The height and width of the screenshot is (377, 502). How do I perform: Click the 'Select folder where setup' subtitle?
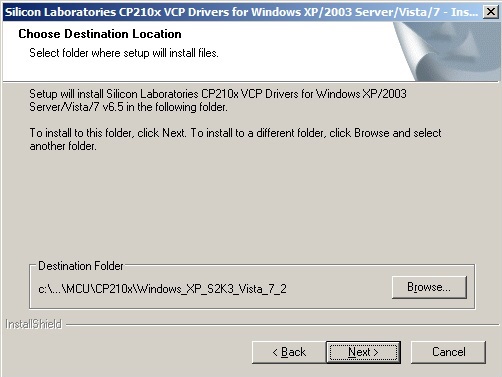click(124, 53)
